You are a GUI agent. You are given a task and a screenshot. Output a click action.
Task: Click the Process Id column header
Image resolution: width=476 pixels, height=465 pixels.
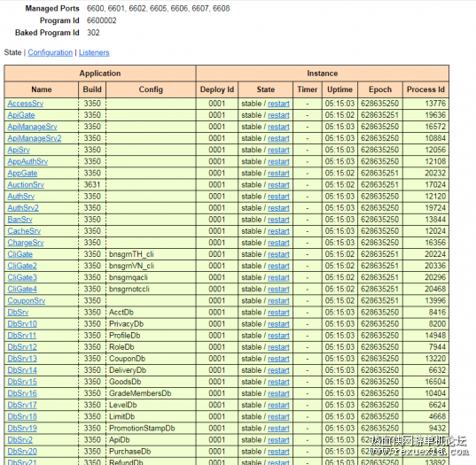(x=425, y=89)
